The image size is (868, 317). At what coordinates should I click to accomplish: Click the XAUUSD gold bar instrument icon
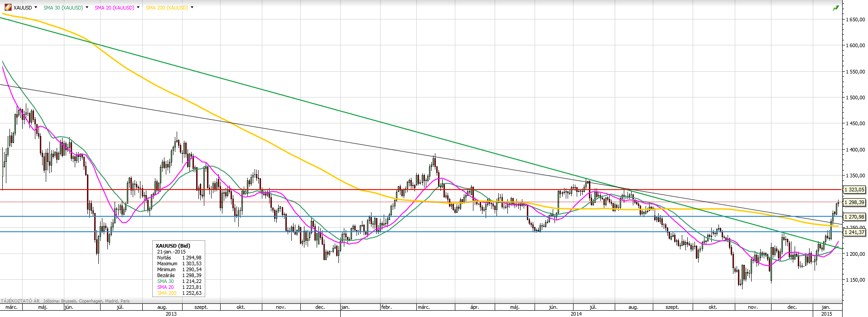tap(8, 8)
